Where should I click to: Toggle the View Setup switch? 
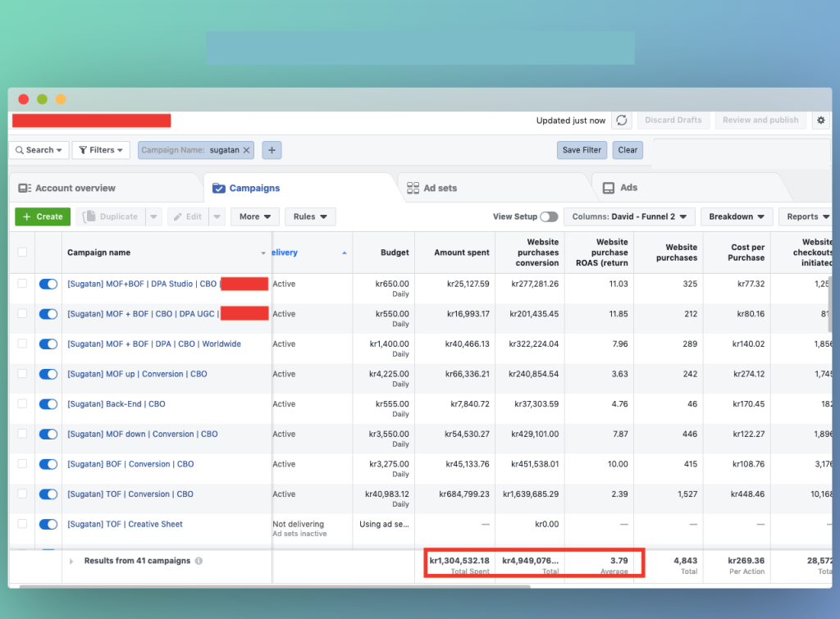click(x=549, y=217)
